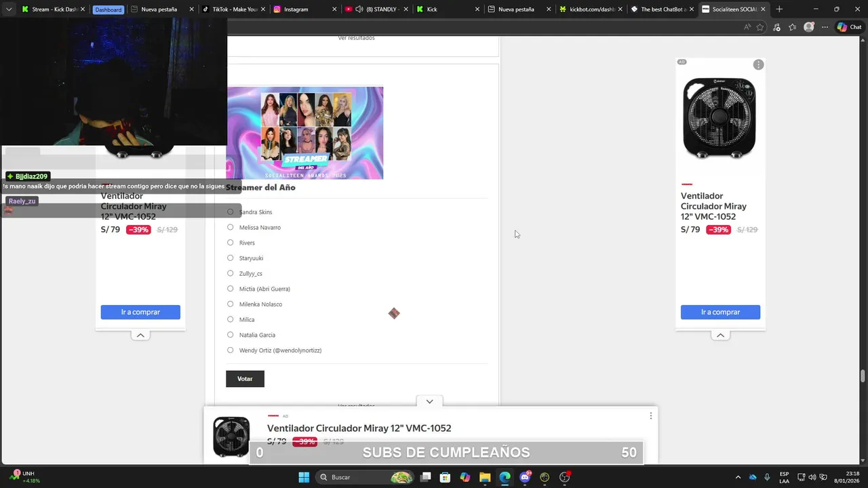868x488 pixels.
Task: Select Milenka Nolasco radio option
Action: (230, 304)
